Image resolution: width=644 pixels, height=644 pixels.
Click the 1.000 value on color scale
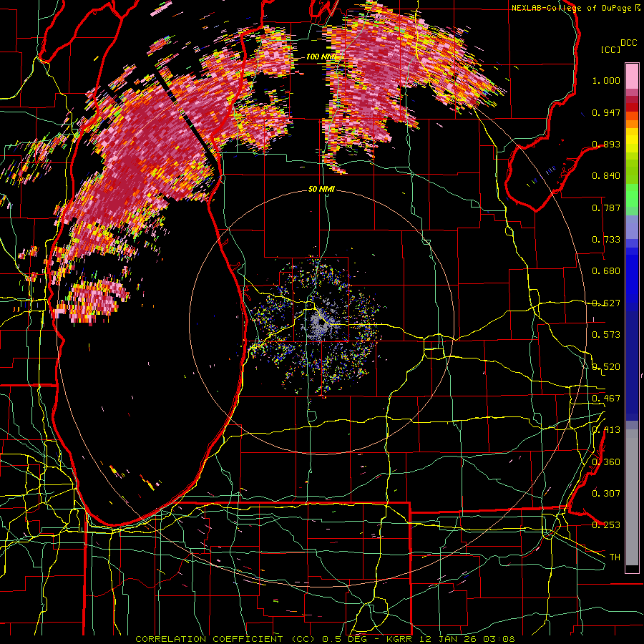point(606,80)
